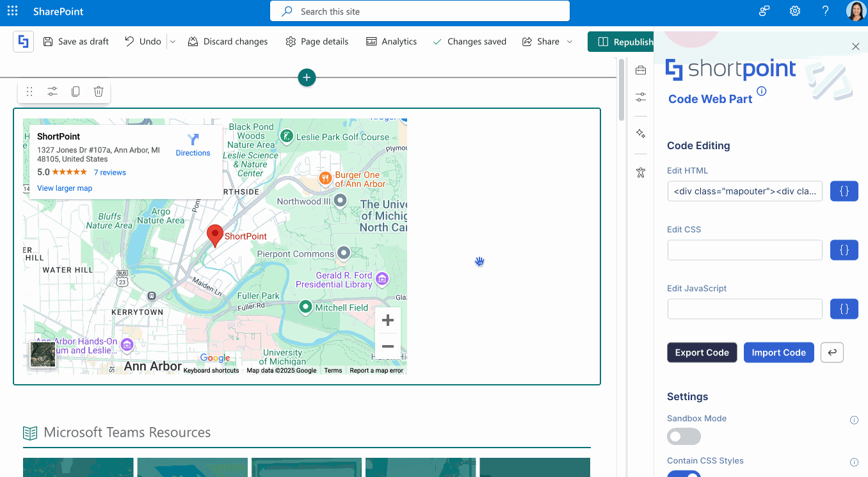
Task: Click the Search this site box
Action: coord(419,11)
